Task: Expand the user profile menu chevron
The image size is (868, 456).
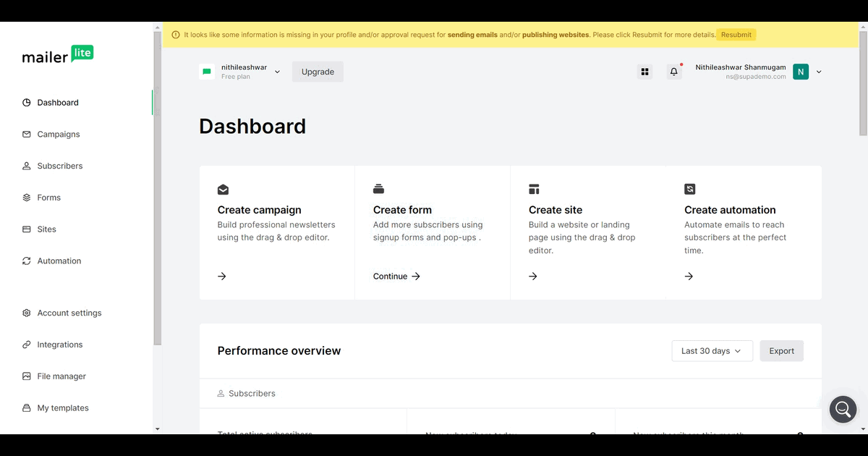Action: pos(819,72)
